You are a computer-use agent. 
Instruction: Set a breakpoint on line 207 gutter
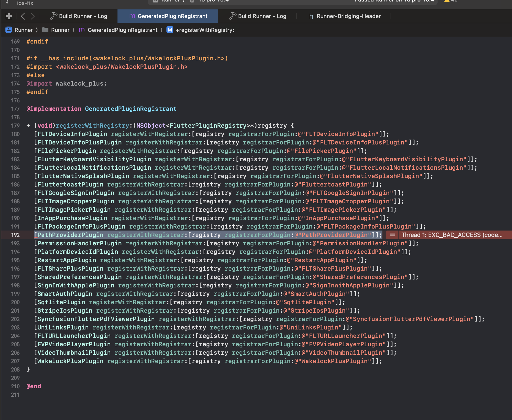(x=15, y=361)
